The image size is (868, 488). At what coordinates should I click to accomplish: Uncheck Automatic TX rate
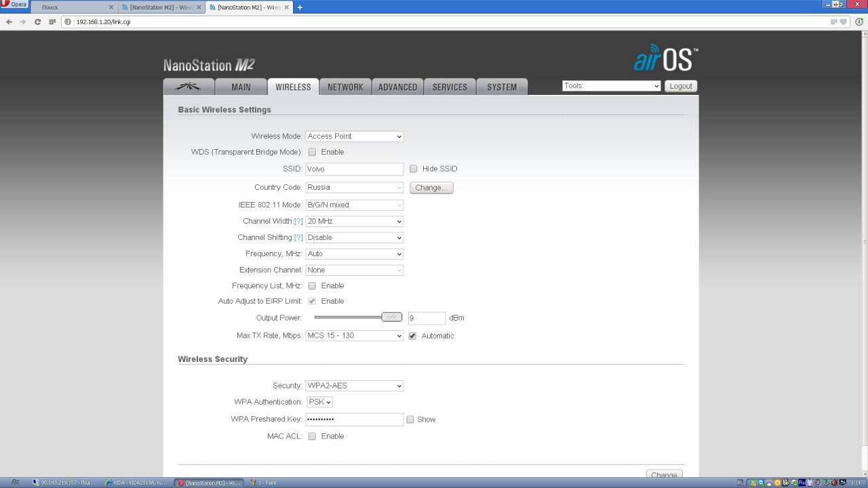pos(412,335)
